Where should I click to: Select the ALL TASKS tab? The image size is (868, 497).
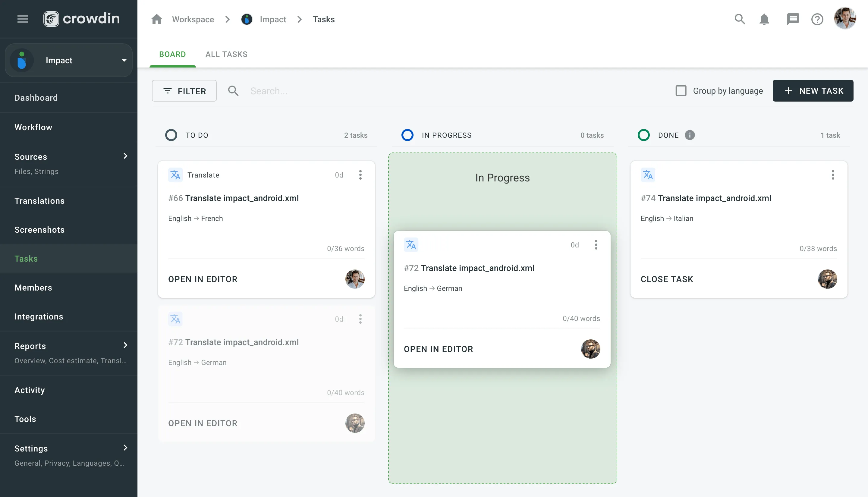tap(227, 54)
